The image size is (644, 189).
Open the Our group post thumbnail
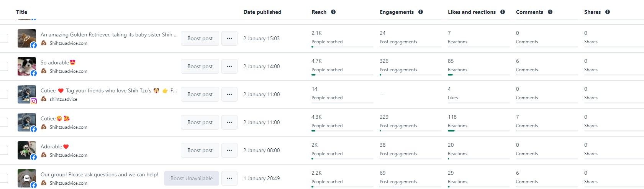[x=27, y=178]
